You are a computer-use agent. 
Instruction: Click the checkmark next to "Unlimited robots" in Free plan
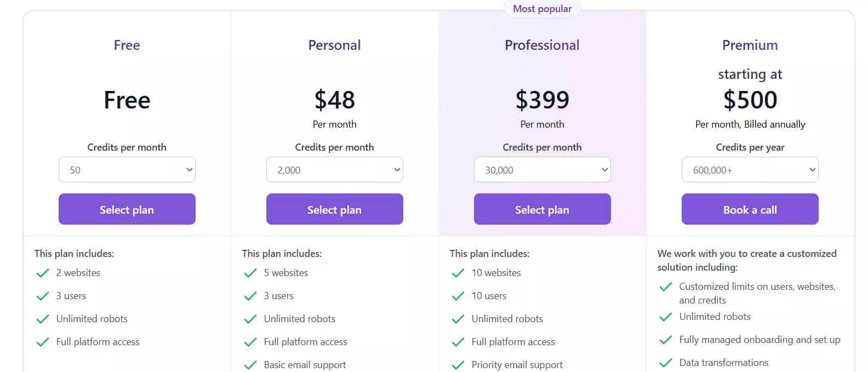click(x=42, y=318)
